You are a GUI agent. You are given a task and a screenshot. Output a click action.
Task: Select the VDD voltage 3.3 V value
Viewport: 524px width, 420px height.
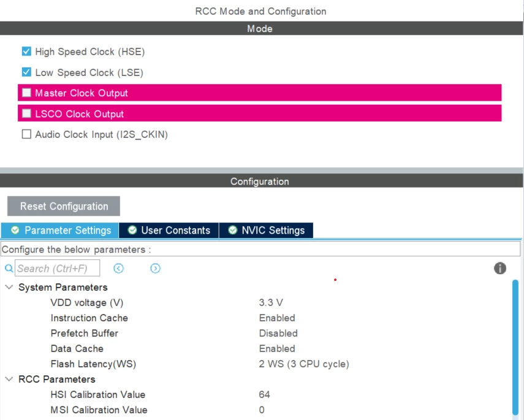pos(271,303)
